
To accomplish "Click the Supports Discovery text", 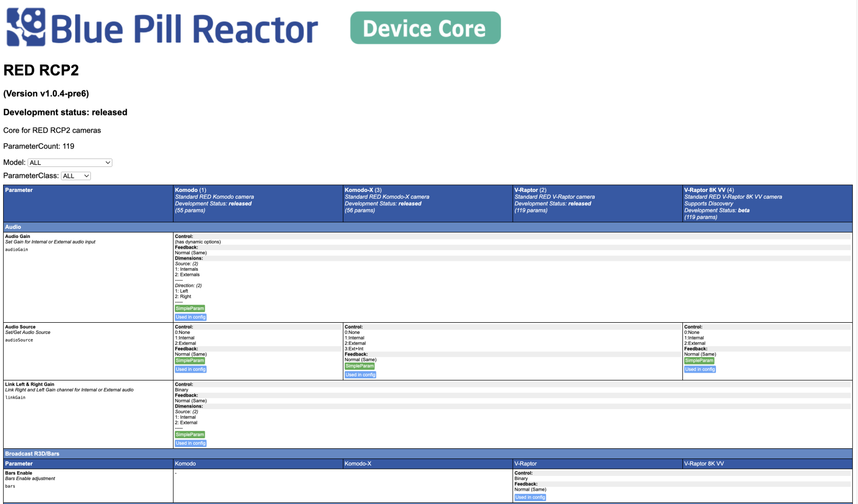I will (708, 203).
